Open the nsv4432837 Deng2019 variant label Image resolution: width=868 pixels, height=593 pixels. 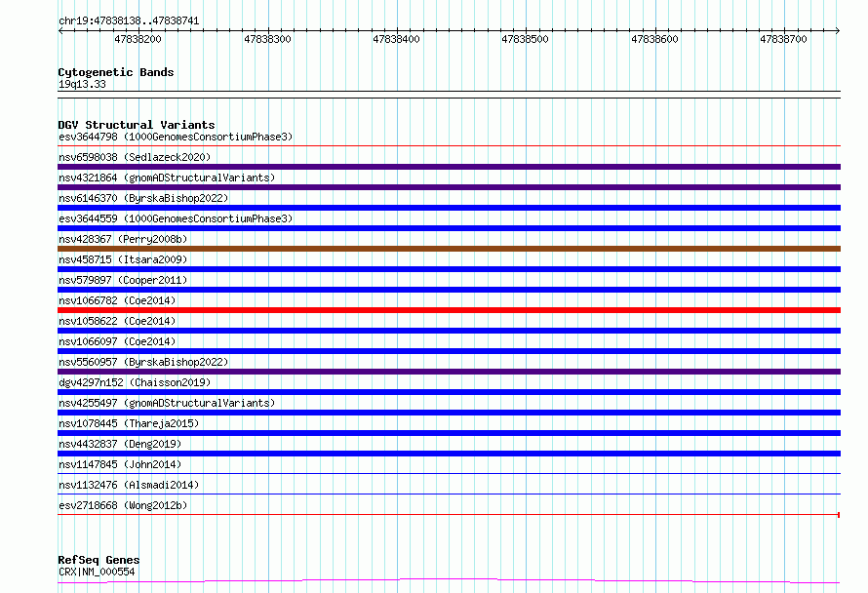point(120,444)
